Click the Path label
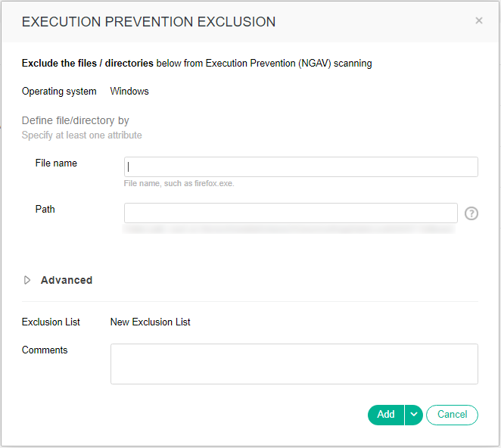501x448 pixels. [45, 210]
